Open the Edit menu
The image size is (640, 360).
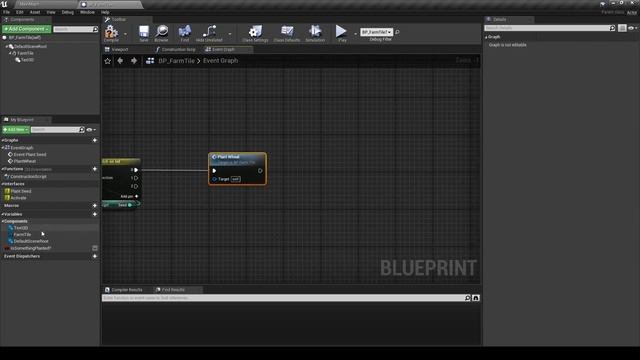pos(20,12)
